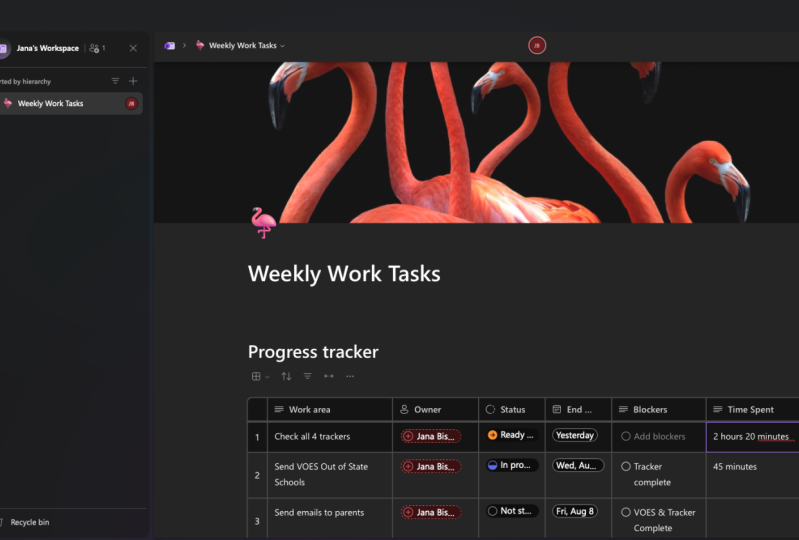Click the Blockers column header
Screen dimensions: 799x540
click(659, 410)
